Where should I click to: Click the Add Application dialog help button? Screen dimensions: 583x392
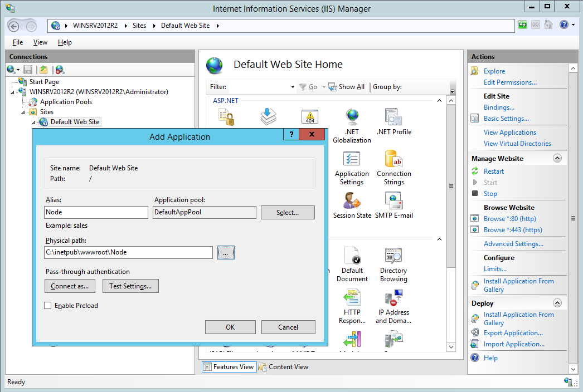291,134
